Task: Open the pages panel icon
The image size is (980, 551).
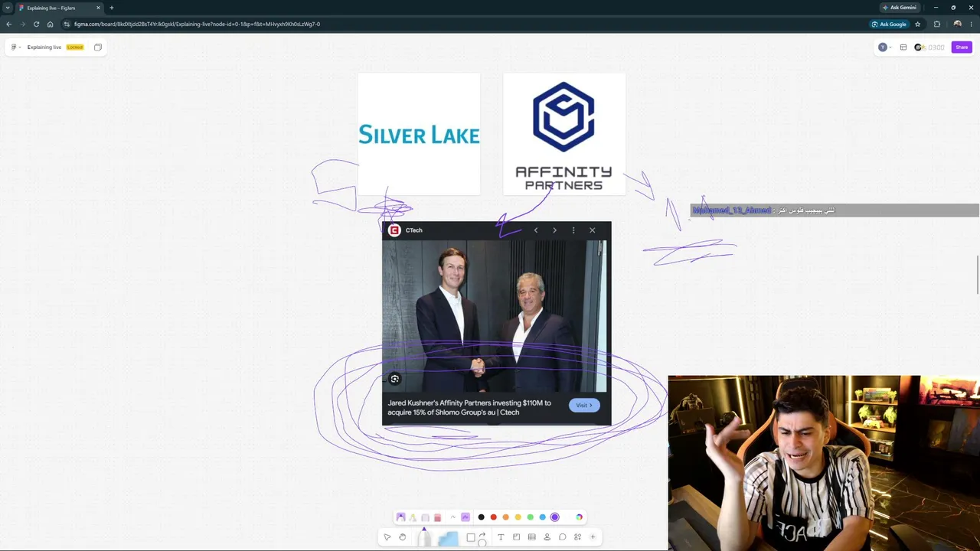Action: click(x=98, y=47)
